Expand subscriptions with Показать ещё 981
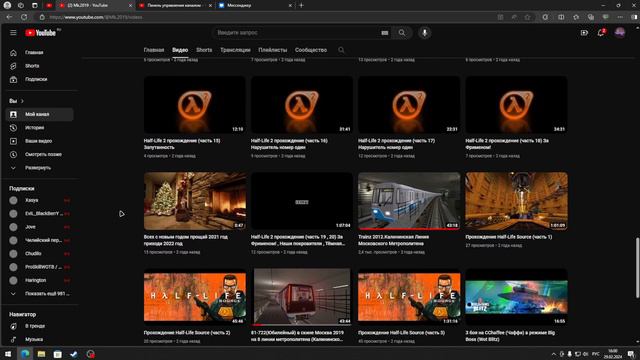The height and width of the screenshot is (360, 640). (x=39, y=293)
